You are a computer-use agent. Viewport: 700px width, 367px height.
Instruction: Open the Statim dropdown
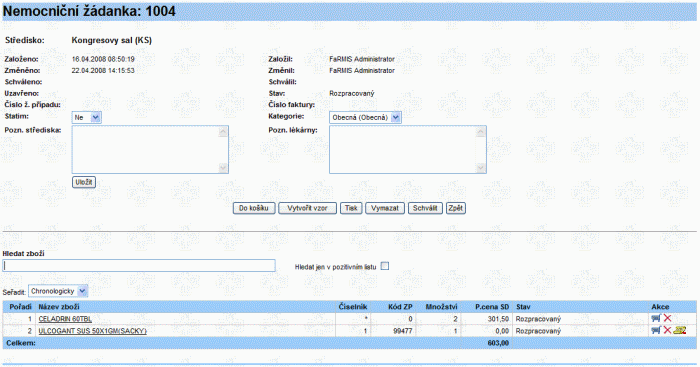tap(87, 117)
